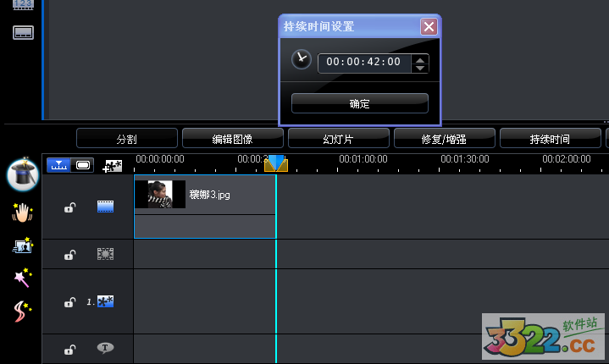Confirm duration with the 确定 button
Viewport: 609px width, 364px height.
tap(360, 103)
